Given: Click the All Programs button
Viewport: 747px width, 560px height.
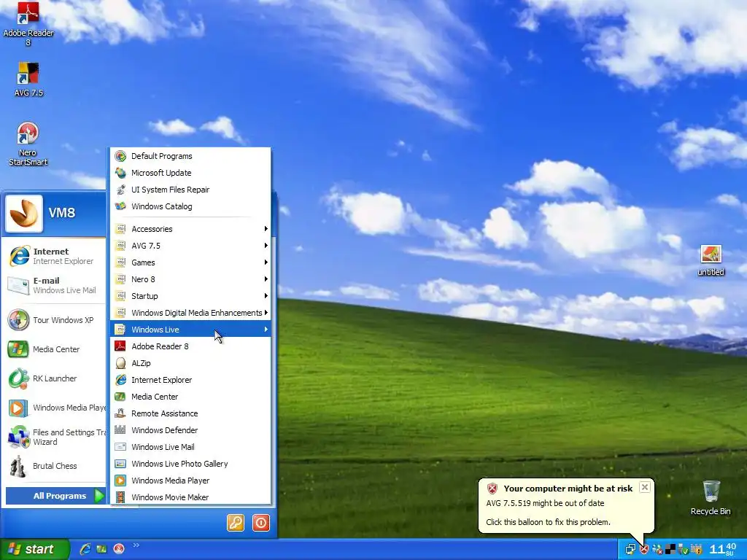Looking at the screenshot, I should (55, 496).
